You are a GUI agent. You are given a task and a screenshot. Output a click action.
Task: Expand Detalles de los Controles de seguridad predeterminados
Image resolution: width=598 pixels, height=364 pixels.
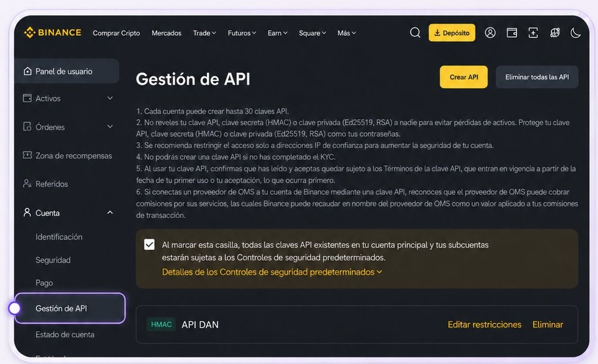[272, 272]
